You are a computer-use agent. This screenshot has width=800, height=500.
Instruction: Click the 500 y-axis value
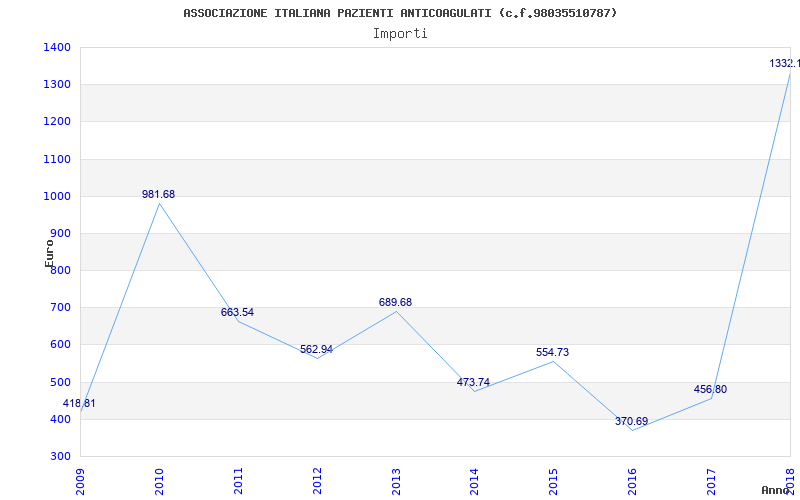(61, 382)
